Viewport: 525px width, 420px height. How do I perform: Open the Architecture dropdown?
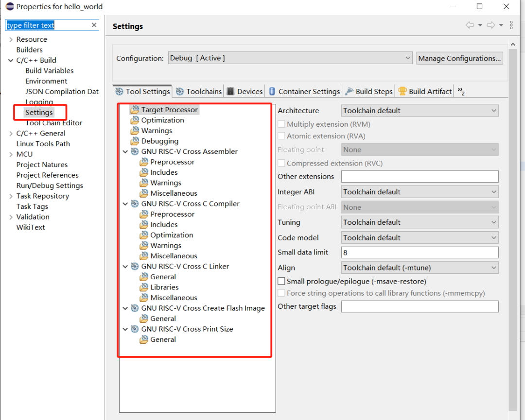420,111
